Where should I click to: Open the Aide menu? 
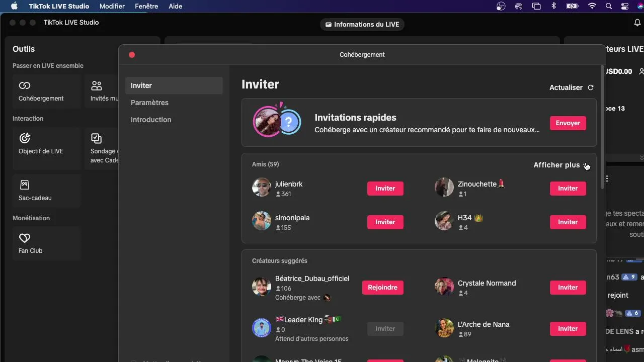pos(176,6)
